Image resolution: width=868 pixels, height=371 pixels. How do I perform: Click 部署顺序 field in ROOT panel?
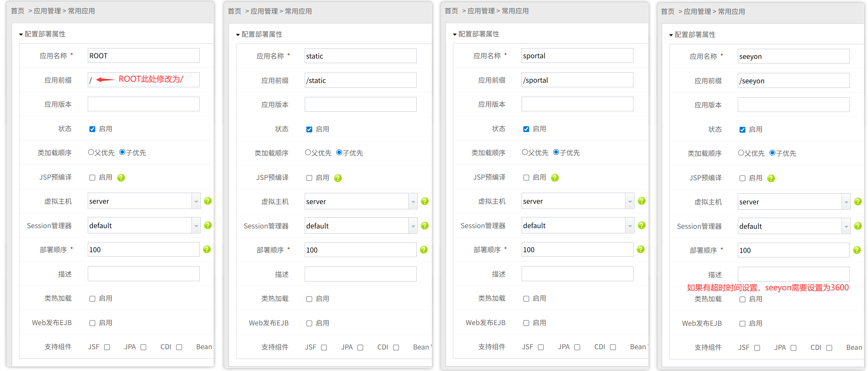[143, 250]
